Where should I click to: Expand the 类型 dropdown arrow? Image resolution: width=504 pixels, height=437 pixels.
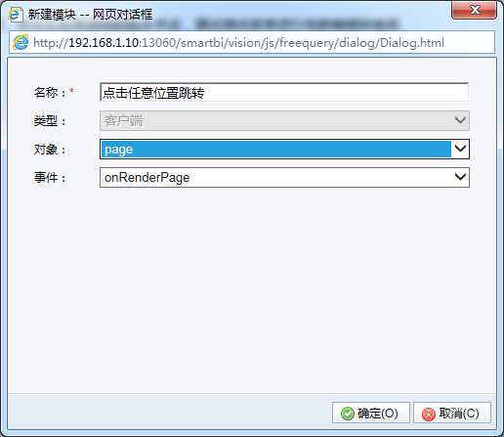tap(460, 120)
